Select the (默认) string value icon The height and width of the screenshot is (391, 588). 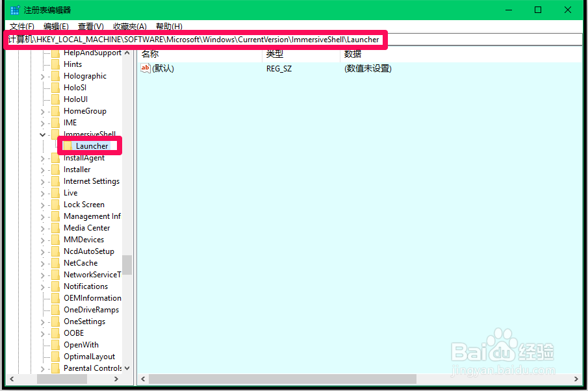[145, 68]
